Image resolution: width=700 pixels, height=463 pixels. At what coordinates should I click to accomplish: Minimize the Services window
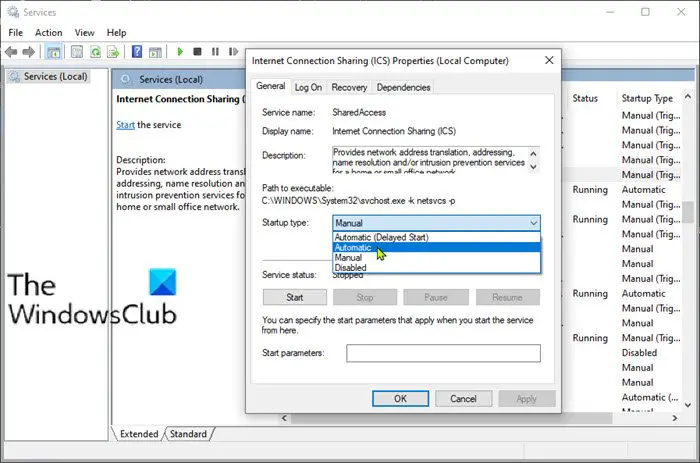pos(610,12)
